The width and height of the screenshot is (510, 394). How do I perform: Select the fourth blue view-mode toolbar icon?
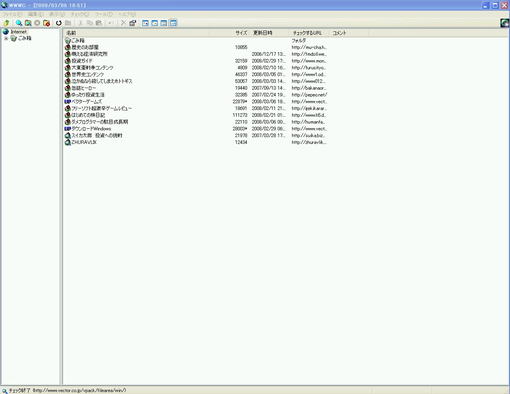pos(173,23)
